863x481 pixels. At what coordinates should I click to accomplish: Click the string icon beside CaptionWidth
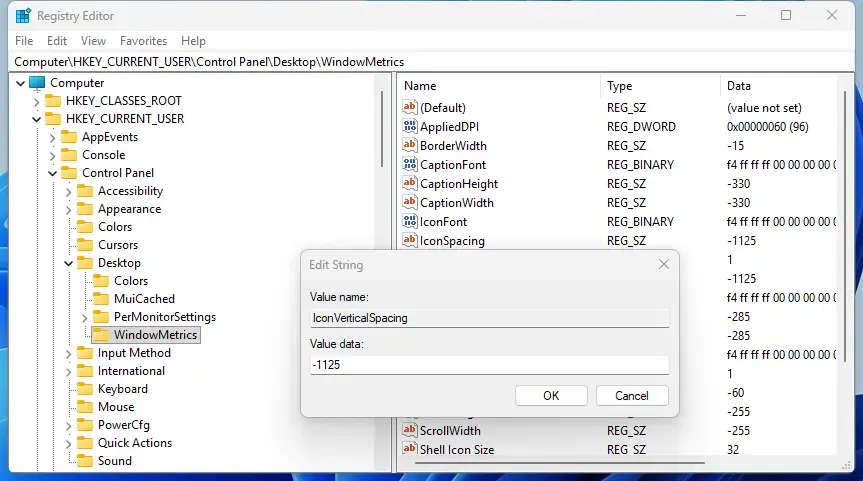[x=409, y=203]
